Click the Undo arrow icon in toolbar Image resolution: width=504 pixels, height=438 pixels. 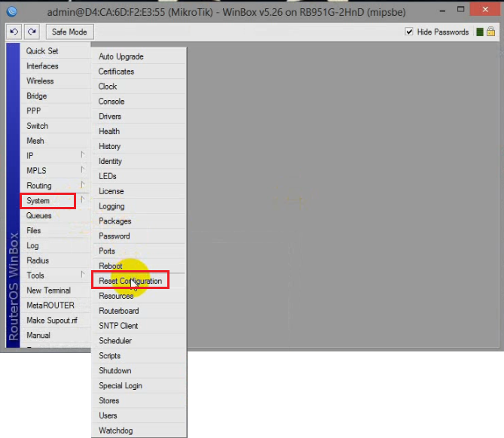(x=14, y=32)
